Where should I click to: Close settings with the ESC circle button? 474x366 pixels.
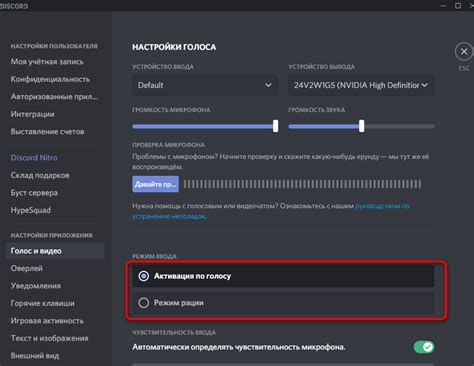click(464, 52)
